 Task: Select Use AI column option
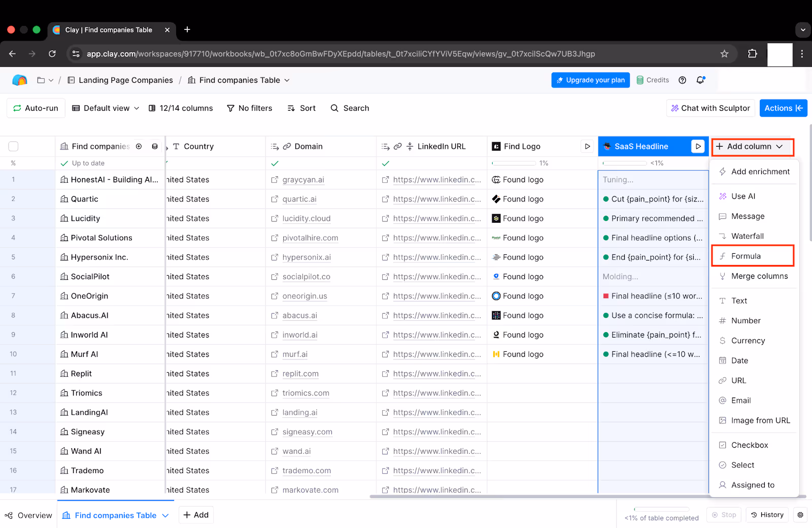754,196
